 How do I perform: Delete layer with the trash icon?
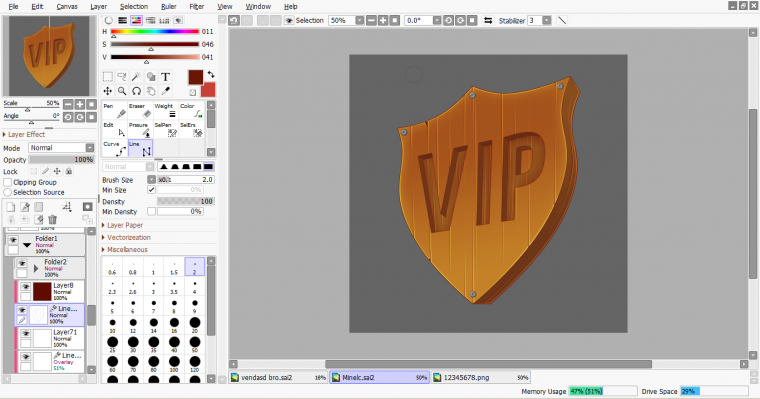point(53,220)
